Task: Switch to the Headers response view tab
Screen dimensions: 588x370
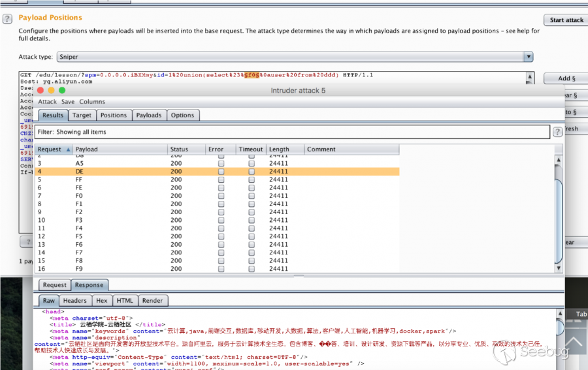Action: pos(74,301)
